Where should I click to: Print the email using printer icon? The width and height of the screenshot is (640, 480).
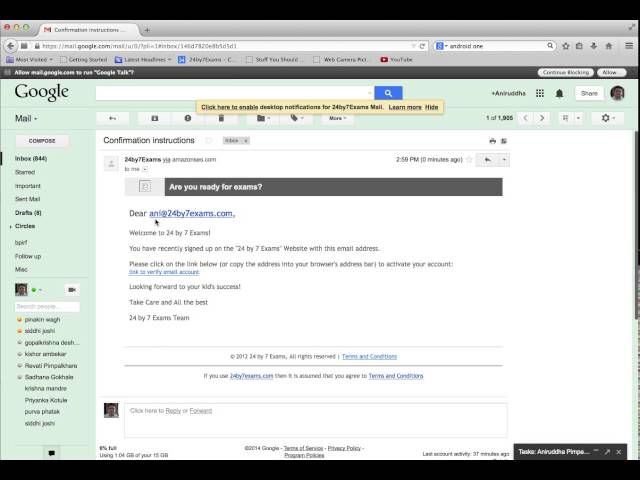pyautogui.click(x=493, y=141)
